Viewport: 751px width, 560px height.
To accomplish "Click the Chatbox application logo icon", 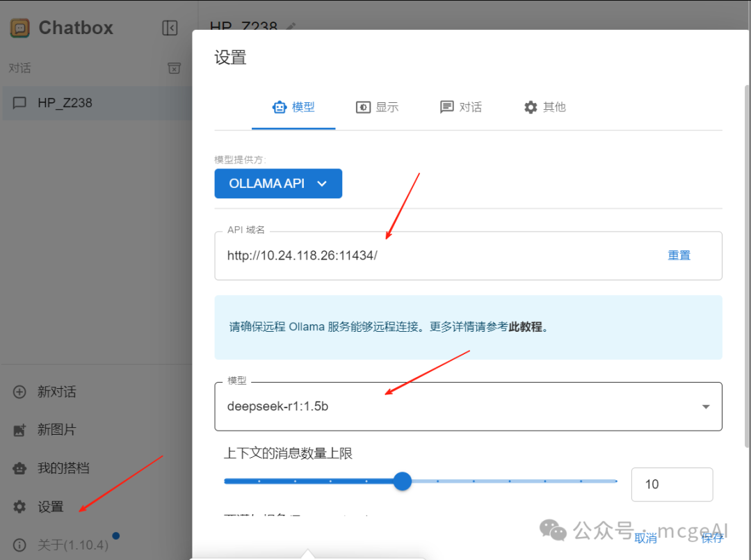I will point(19,28).
